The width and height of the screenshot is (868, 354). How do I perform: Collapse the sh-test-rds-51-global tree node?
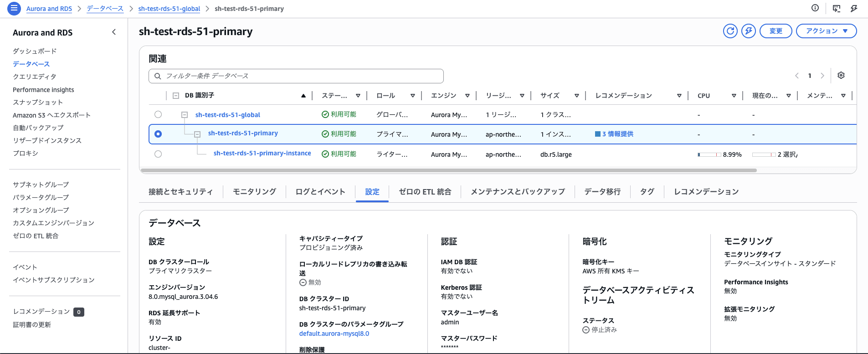coord(185,115)
